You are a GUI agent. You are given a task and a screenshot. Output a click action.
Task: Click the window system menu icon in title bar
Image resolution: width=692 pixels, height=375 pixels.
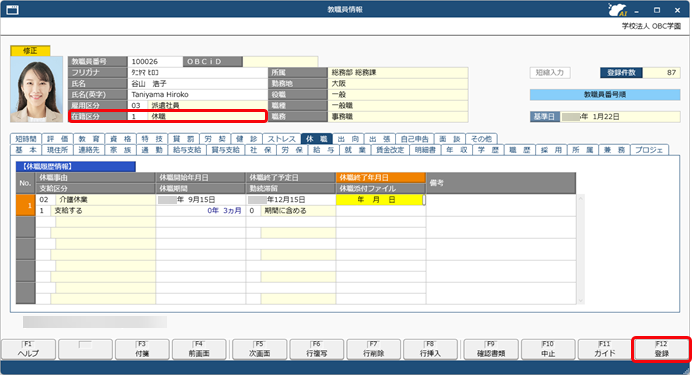coord(12,9)
